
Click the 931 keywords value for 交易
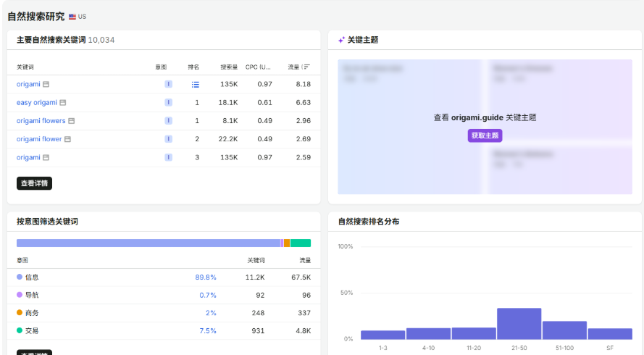(x=258, y=331)
